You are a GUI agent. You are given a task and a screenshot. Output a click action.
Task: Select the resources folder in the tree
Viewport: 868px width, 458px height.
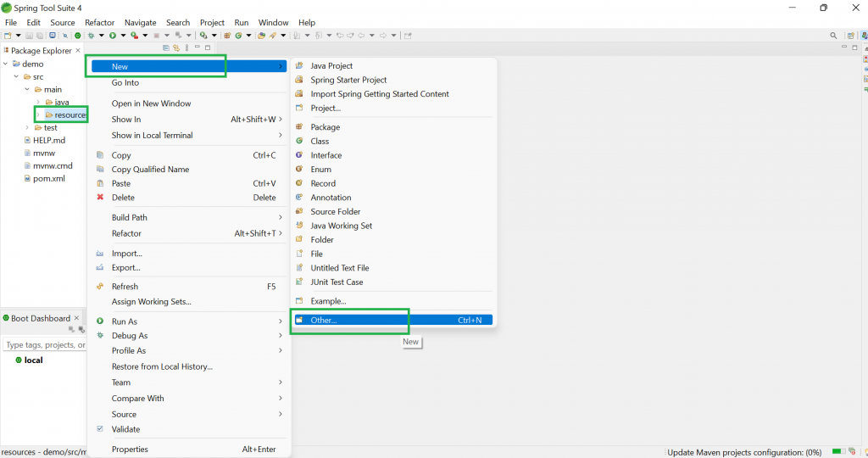(66, 114)
